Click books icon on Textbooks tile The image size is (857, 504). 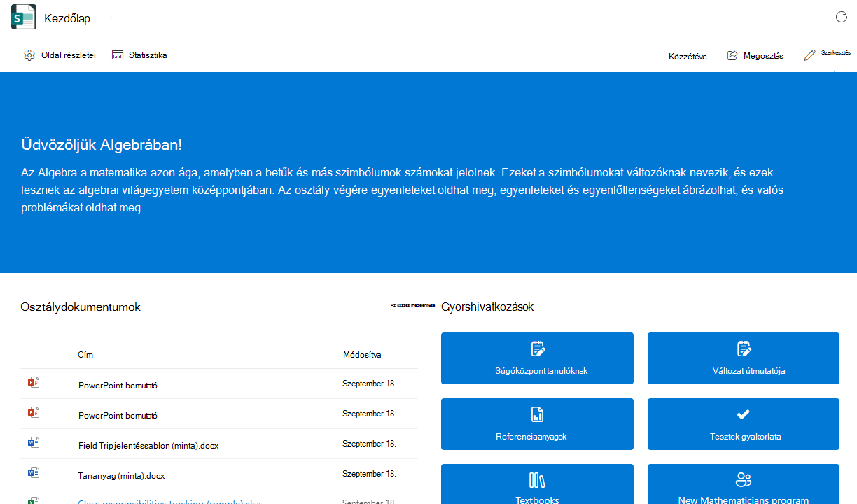tap(537, 480)
